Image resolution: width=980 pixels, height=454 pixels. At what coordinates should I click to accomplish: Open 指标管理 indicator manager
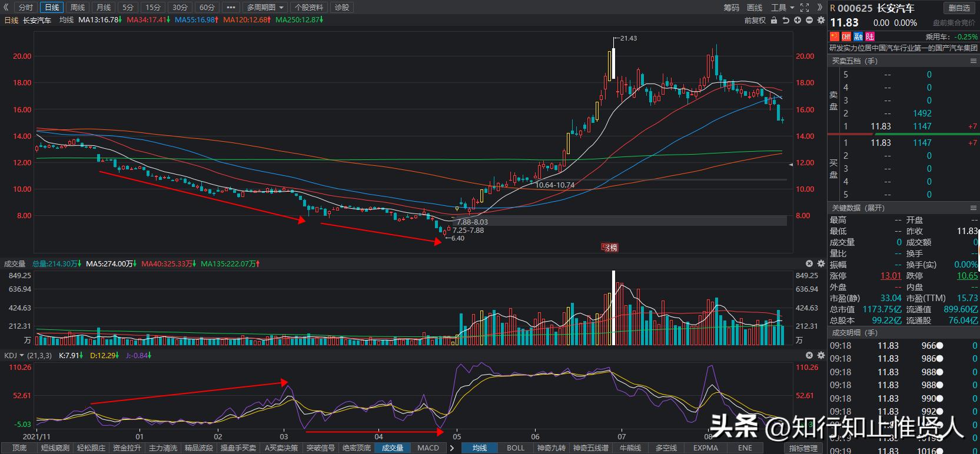pos(803,448)
